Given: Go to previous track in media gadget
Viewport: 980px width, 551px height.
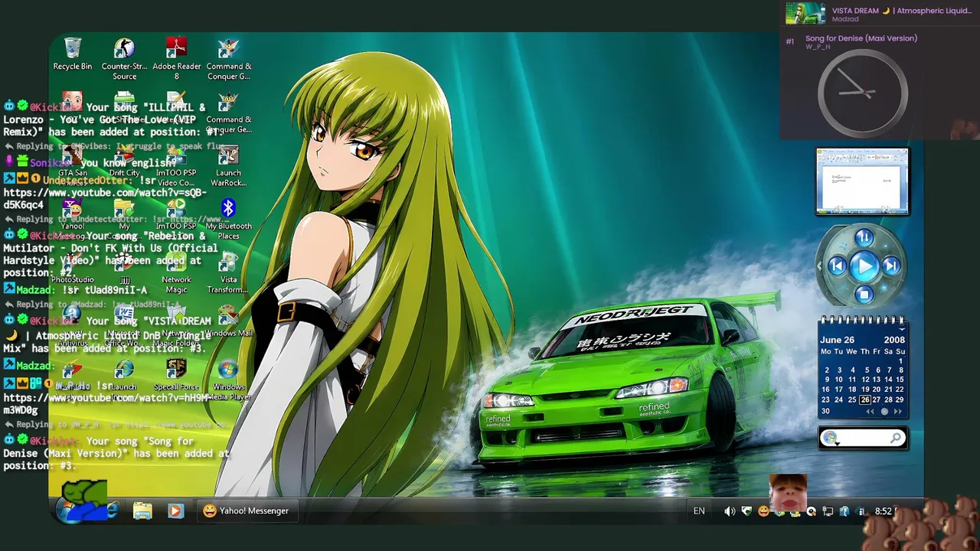Looking at the screenshot, I should pos(837,266).
